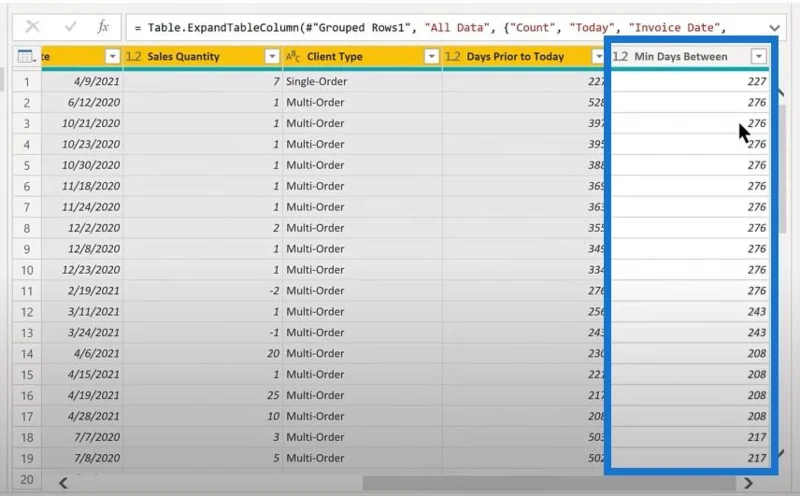Image resolution: width=800 pixels, height=496 pixels.
Task: Click the Single-Order cell
Action: click(x=362, y=82)
